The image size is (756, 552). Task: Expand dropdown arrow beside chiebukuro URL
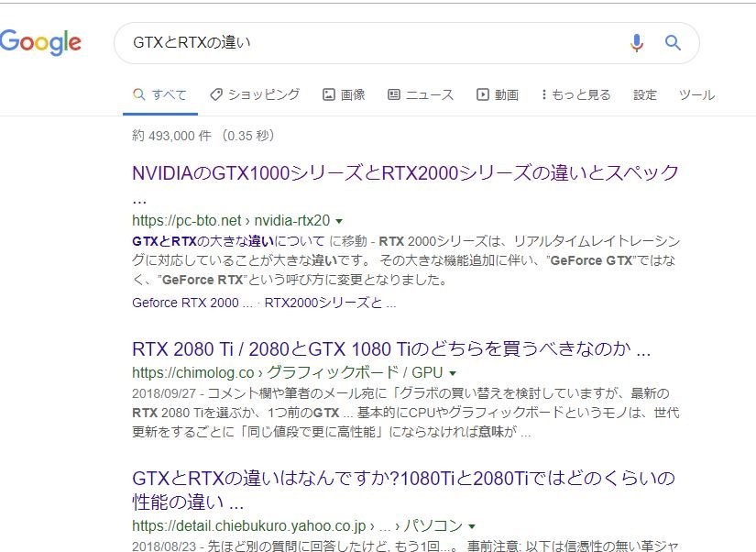[x=472, y=526]
